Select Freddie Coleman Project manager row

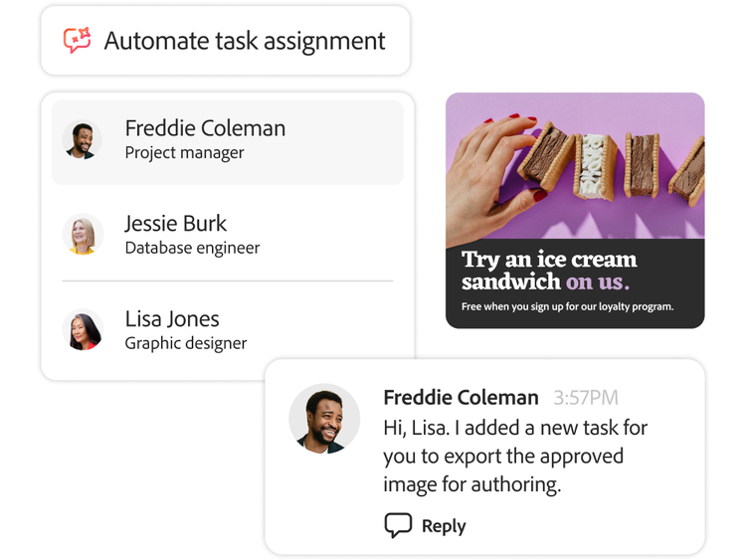(228, 140)
